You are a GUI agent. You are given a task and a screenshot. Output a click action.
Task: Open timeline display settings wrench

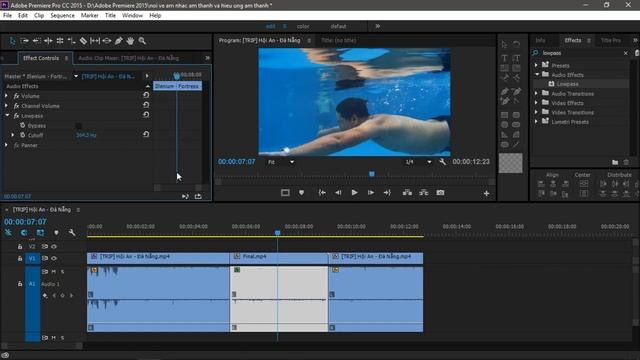tap(72, 233)
